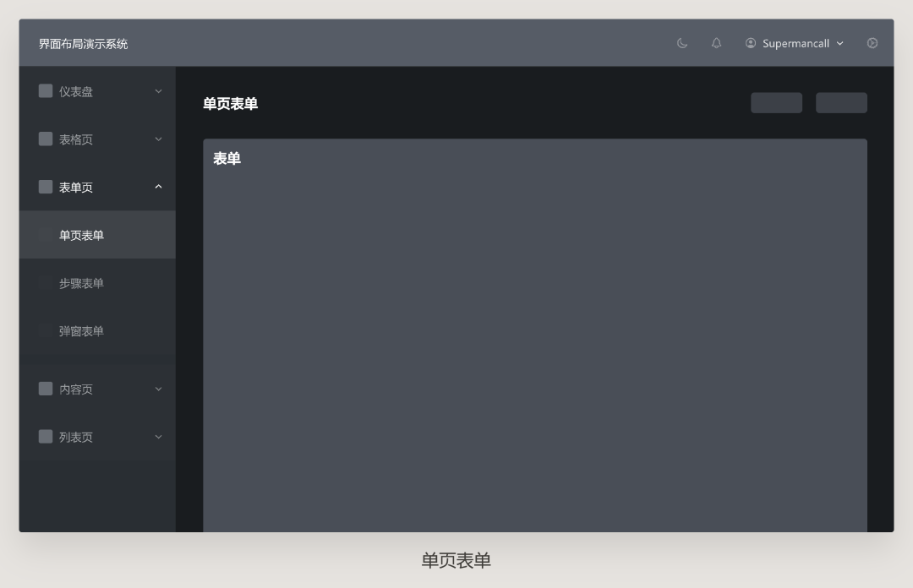Screen dimensions: 913x588
Task: Open the 步骤表单 submenu item
Action: (x=97, y=283)
